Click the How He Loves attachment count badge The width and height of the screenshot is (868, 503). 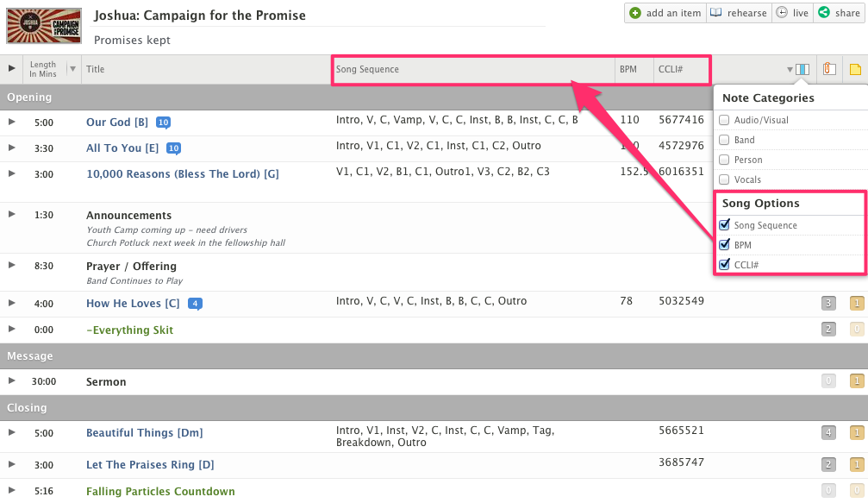(x=827, y=303)
